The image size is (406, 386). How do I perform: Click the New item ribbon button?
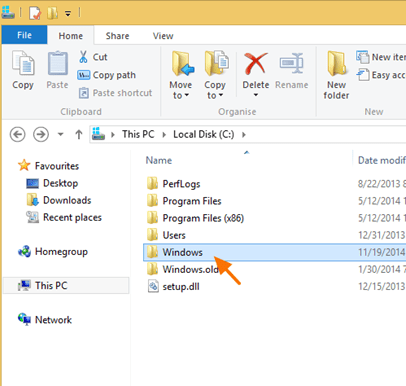click(381, 57)
